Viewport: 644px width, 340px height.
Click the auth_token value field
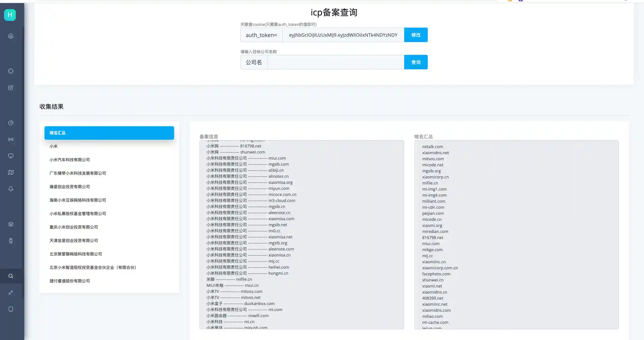pyautogui.click(x=343, y=35)
